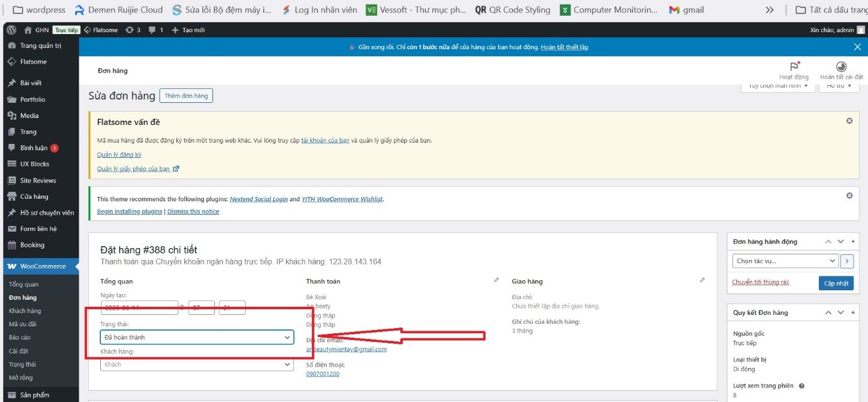Go to Cài đặt WooCommerce submenu
The width and height of the screenshot is (868, 402).
pyautogui.click(x=18, y=351)
